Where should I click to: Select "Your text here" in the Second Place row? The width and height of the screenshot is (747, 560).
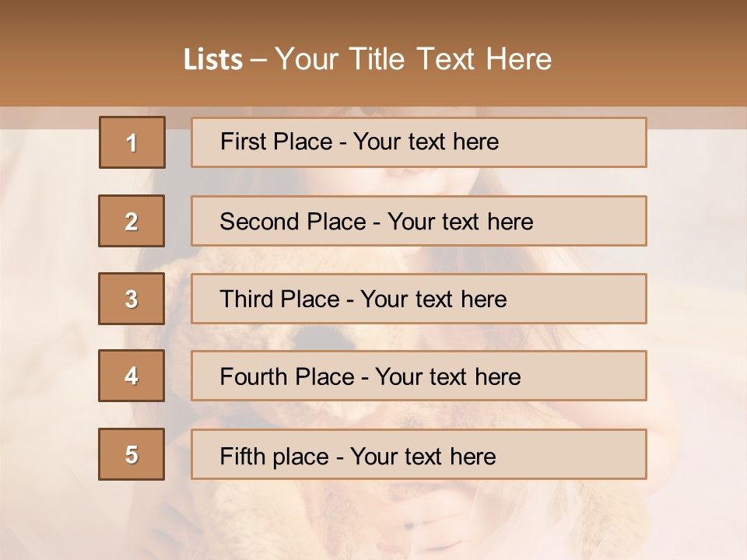click(460, 222)
